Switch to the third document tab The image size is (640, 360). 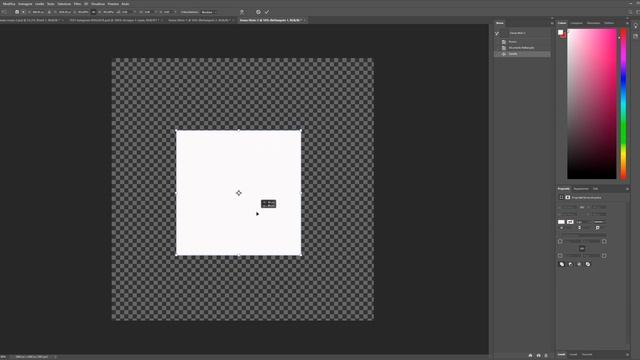(x=200, y=20)
